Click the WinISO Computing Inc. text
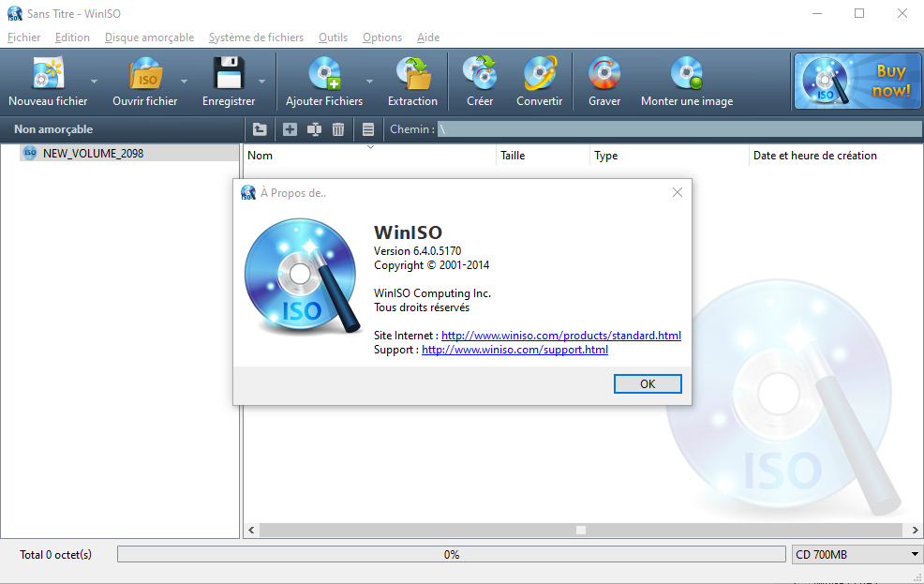 coord(432,292)
